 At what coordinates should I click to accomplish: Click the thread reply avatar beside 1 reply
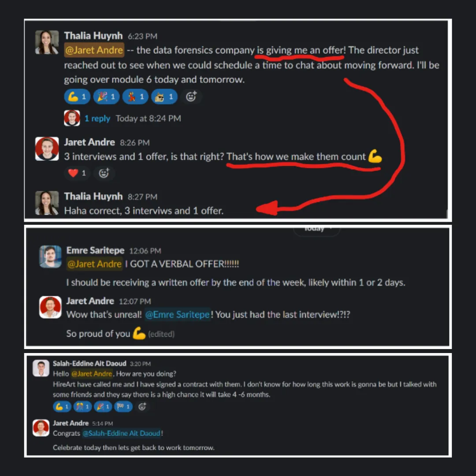[x=72, y=118]
